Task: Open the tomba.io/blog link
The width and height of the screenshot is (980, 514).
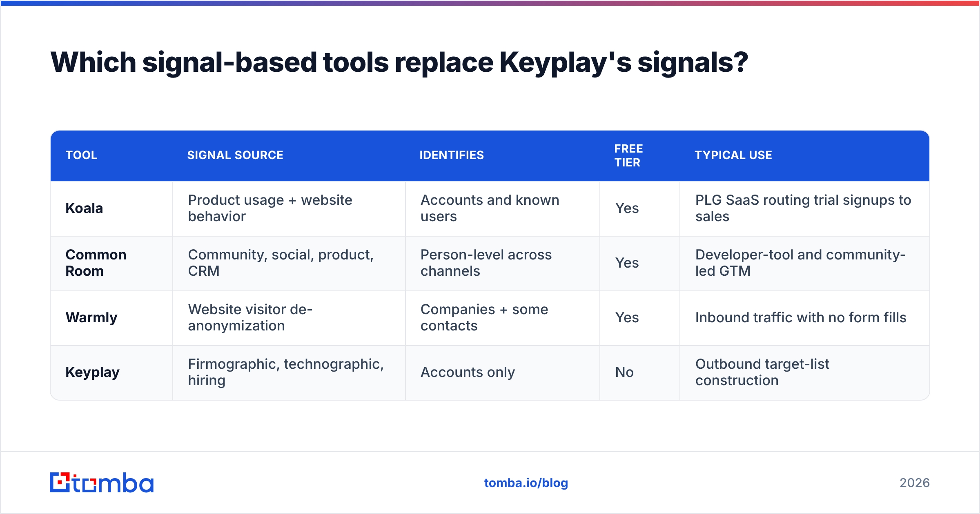Action: pyautogui.click(x=526, y=483)
